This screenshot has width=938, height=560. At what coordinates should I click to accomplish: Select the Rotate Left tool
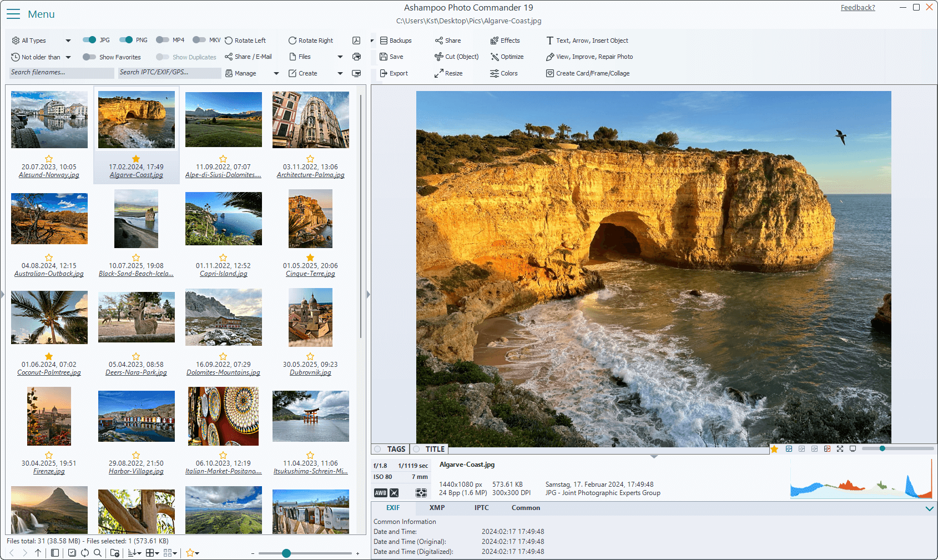[246, 40]
